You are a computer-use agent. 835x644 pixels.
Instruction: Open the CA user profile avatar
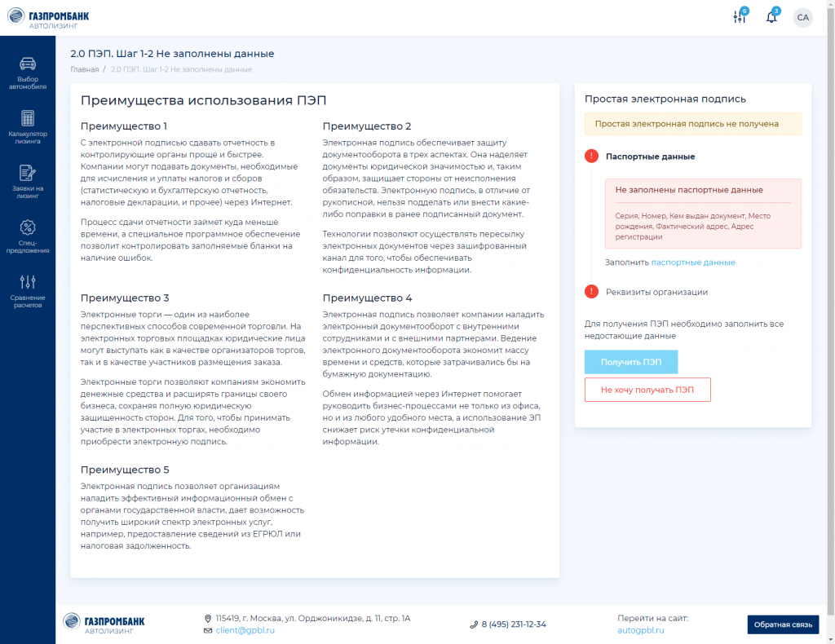pyautogui.click(x=803, y=18)
